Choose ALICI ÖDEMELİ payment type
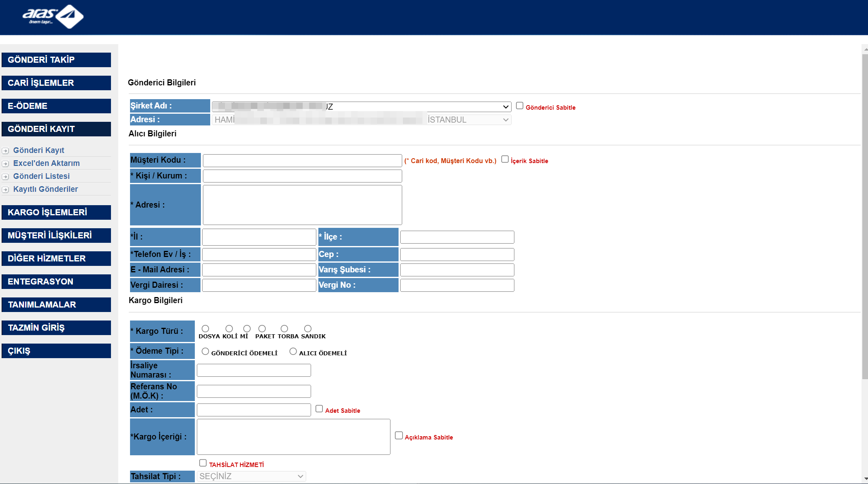 (x=293, y=352)
